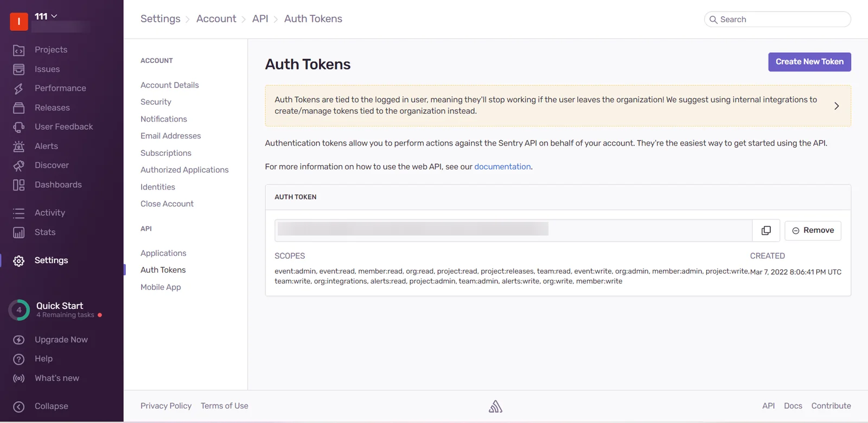Open Mobile App settings
Viewport: 868px width, 423px height.
pos(161,287)
